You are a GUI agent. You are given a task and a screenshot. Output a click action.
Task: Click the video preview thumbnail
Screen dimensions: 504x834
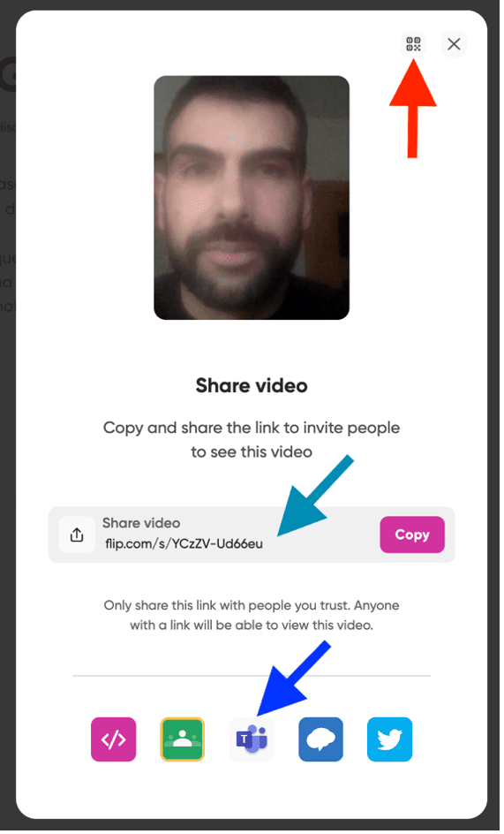(252, 197)
